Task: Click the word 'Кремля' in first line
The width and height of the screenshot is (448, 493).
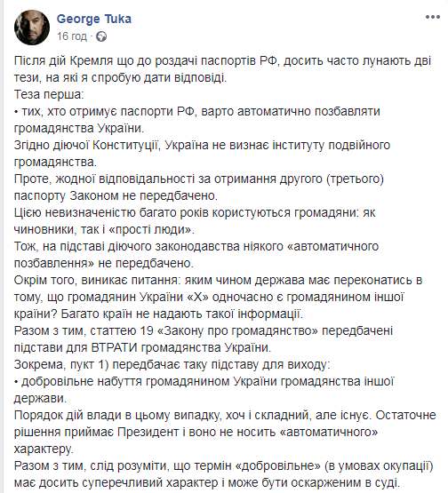Action: pos(91,60)
